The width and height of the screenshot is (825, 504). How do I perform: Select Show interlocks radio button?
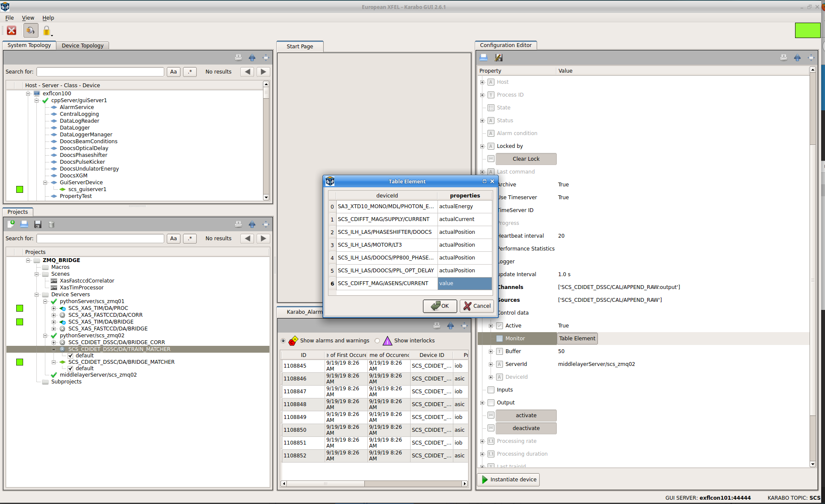pos(377,341)
